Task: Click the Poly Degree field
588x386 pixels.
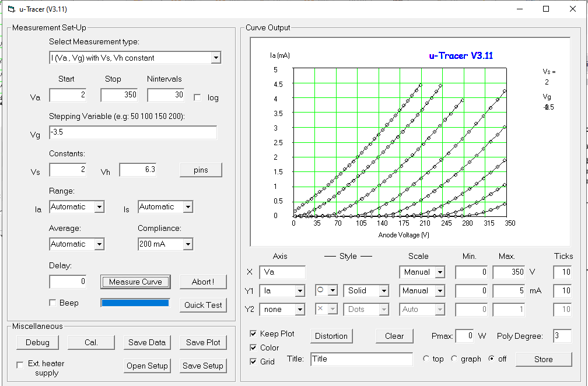Action: point(562,336)
